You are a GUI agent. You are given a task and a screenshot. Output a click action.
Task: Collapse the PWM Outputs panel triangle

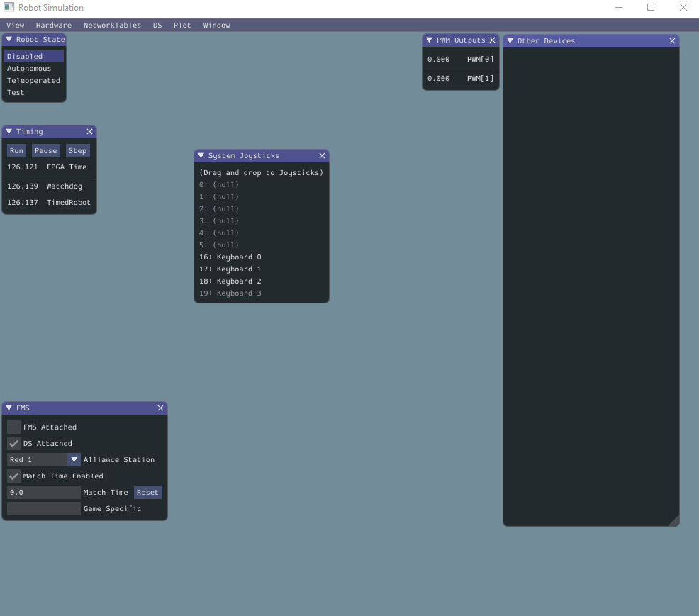click(430, 40)
